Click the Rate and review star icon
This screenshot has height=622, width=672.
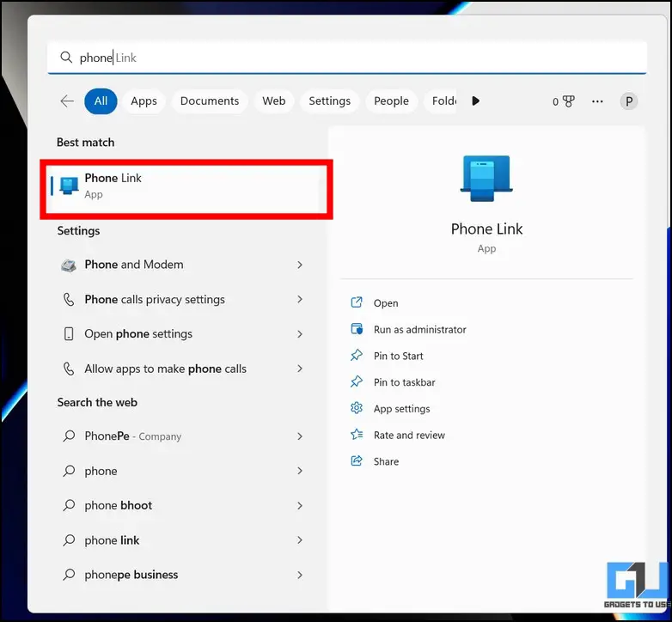coord(357,435)
